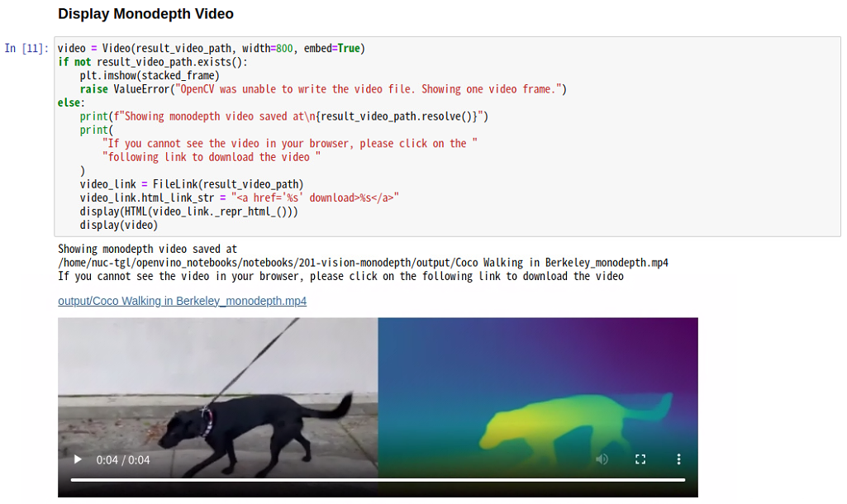Click the video progress bar
The width and height of the screenshot is (847, 504).
[x=378, y=479]
